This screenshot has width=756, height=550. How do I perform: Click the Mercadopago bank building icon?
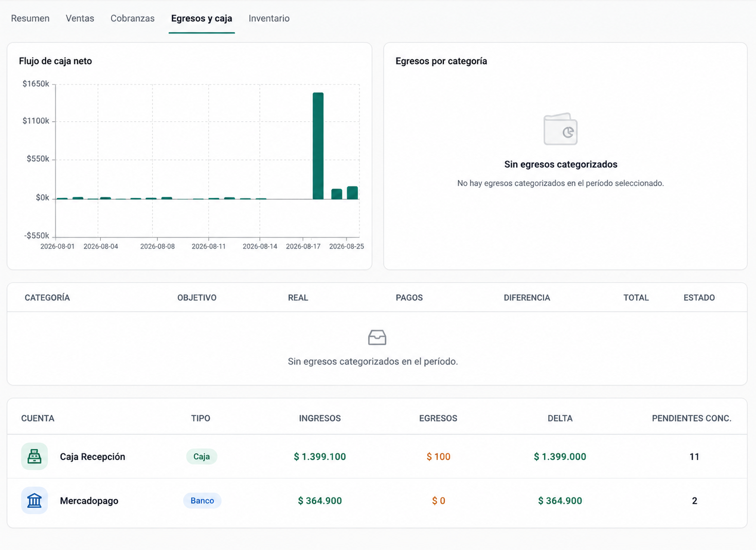coord(34,500)
